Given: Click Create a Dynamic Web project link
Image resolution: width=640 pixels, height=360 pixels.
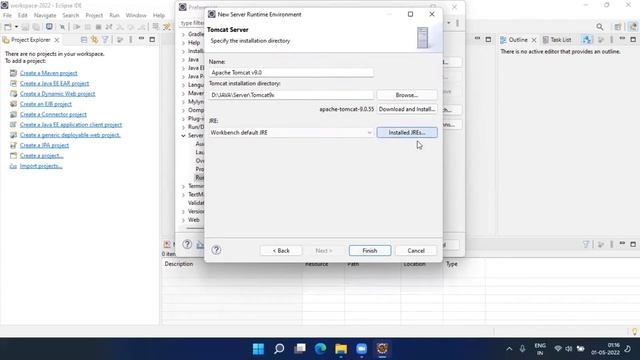Looking at the screenshot, I should (58, 93).
